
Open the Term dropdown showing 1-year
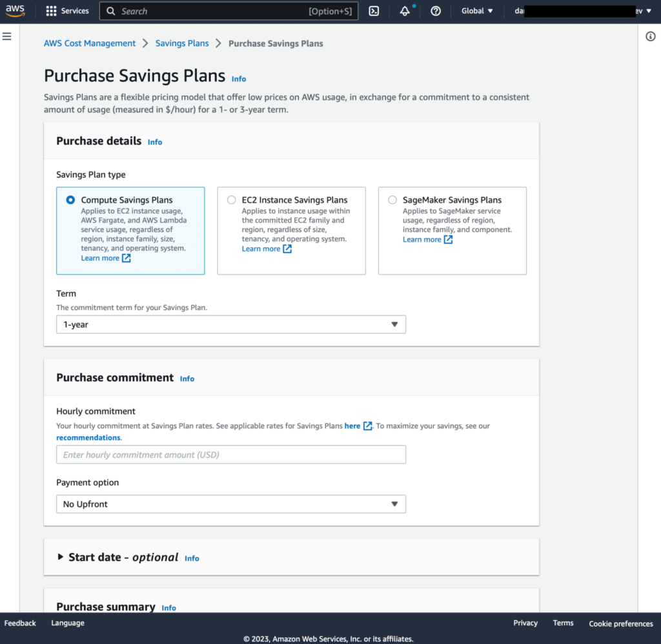tap(230, 324)
